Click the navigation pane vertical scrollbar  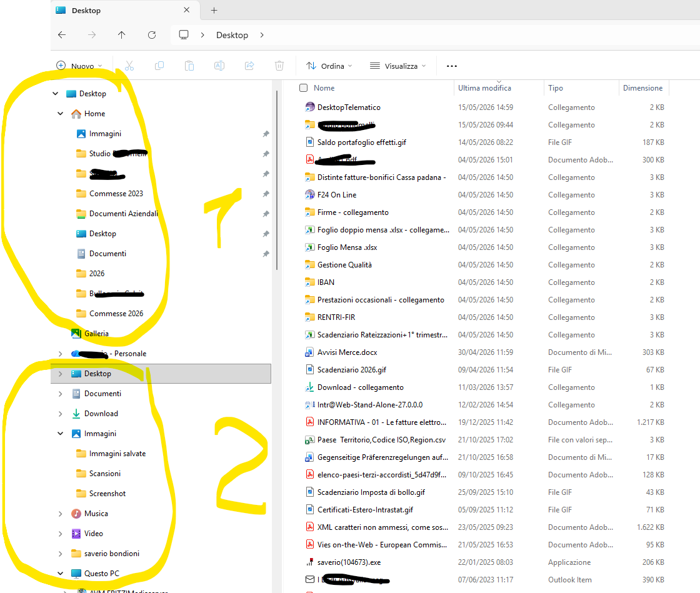277,180
